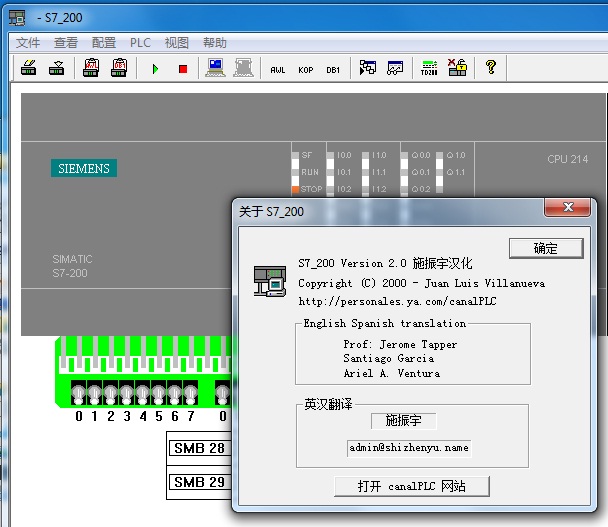The image size is (608, 527).
Task: Toggle input switch 3 of first group
Action: [126, 393]
